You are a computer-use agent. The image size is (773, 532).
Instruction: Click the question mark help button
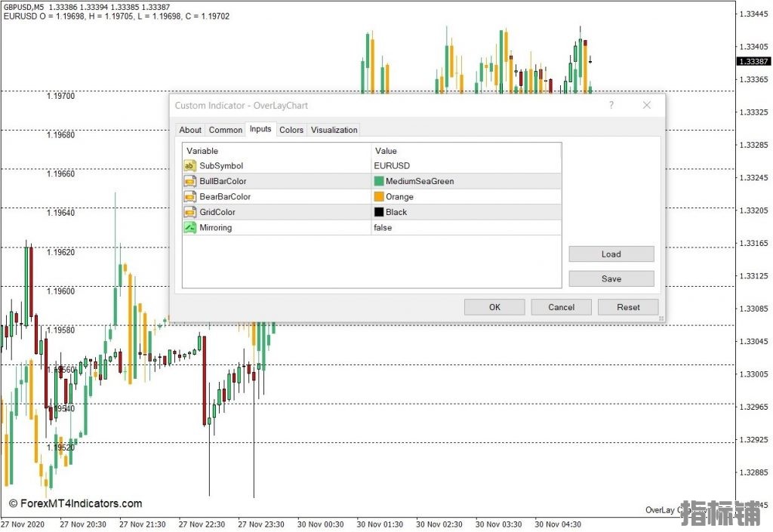click(x=611, y=106)
